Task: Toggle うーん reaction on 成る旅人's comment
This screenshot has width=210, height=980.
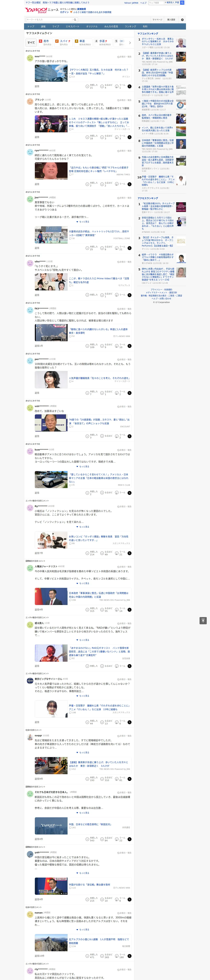Action: pyautogui.click(x=120, y=666)
